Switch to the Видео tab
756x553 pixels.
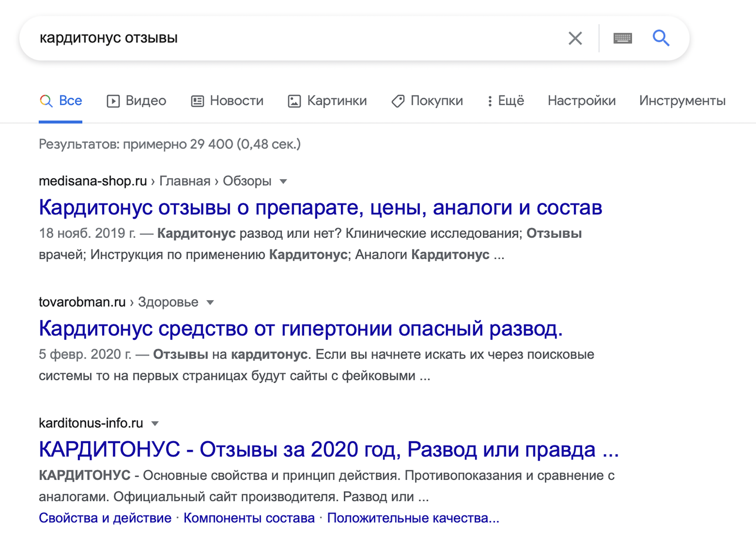pos(137,101)
